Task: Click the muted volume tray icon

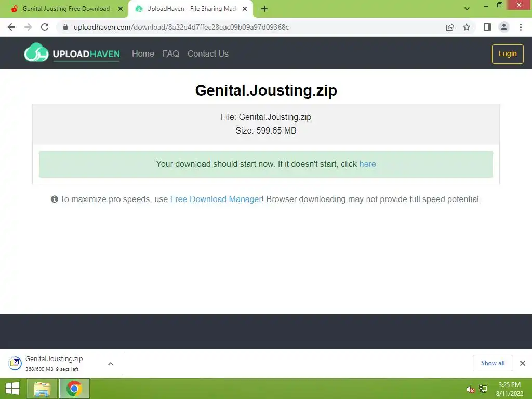Action: tap(470, 389)
